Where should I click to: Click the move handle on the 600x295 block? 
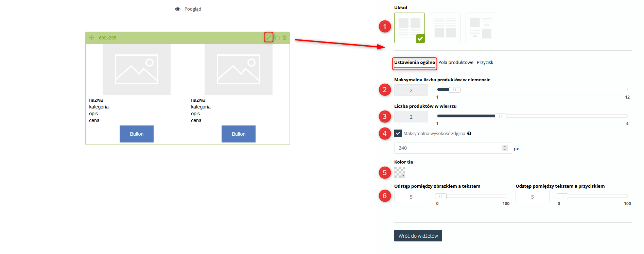[91, 38]
